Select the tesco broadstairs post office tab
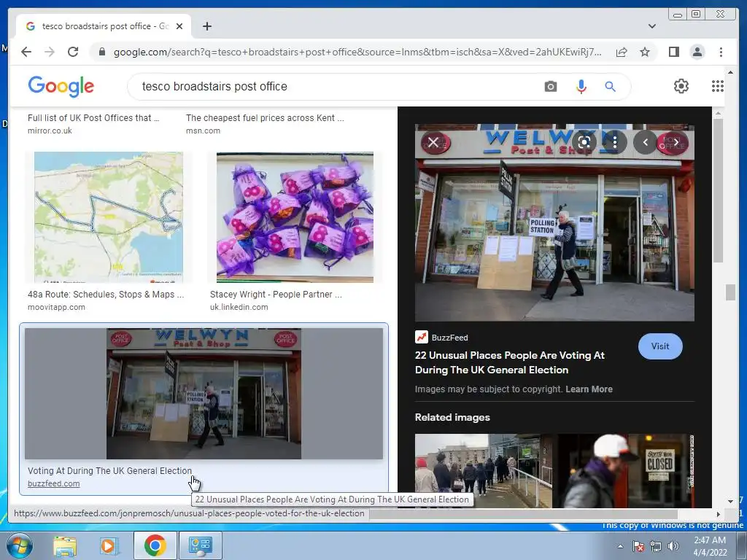 click(104, 26)
